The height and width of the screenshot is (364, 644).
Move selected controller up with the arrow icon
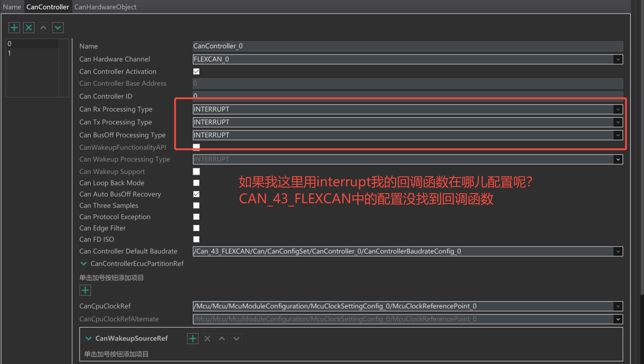[43, 27]
